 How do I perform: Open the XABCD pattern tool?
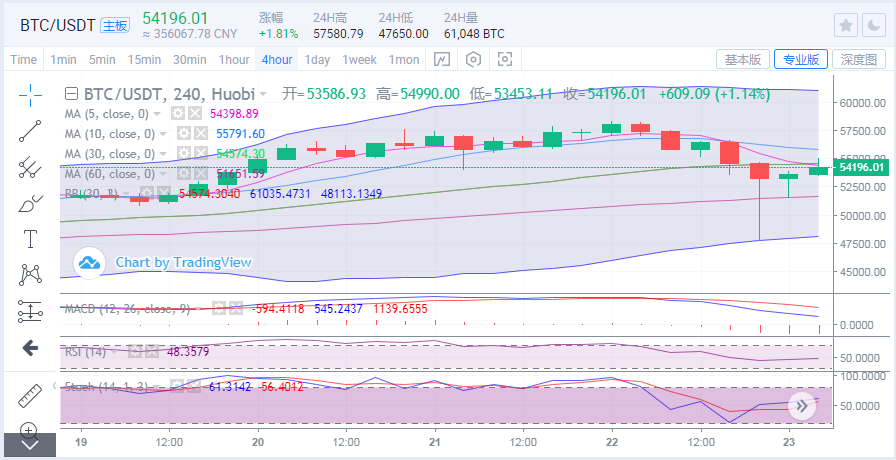(30, 275)
